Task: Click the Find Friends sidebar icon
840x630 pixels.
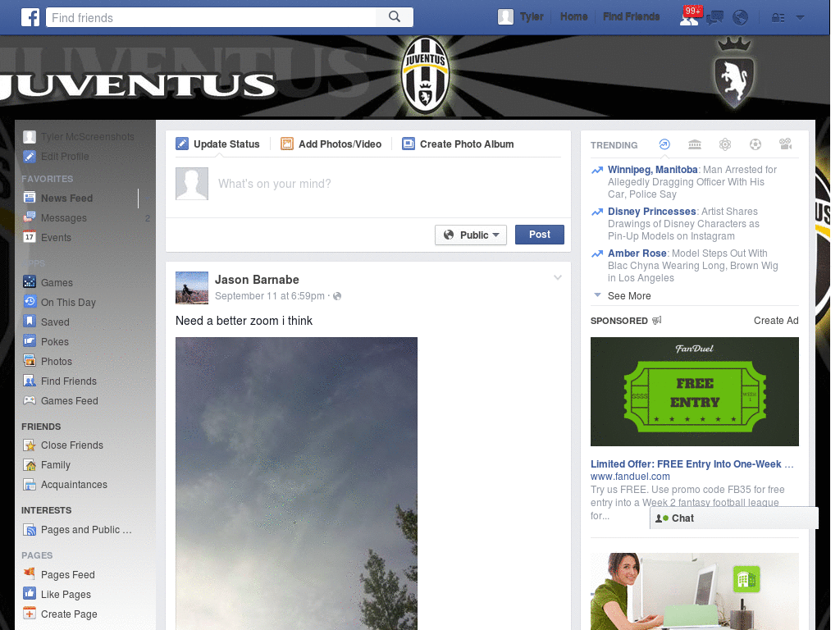Action: (30, 381)
